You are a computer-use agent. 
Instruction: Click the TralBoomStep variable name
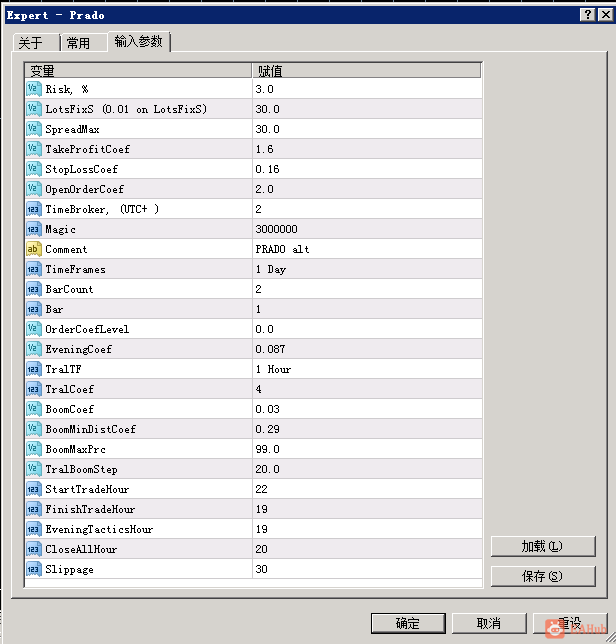(81, 469)
